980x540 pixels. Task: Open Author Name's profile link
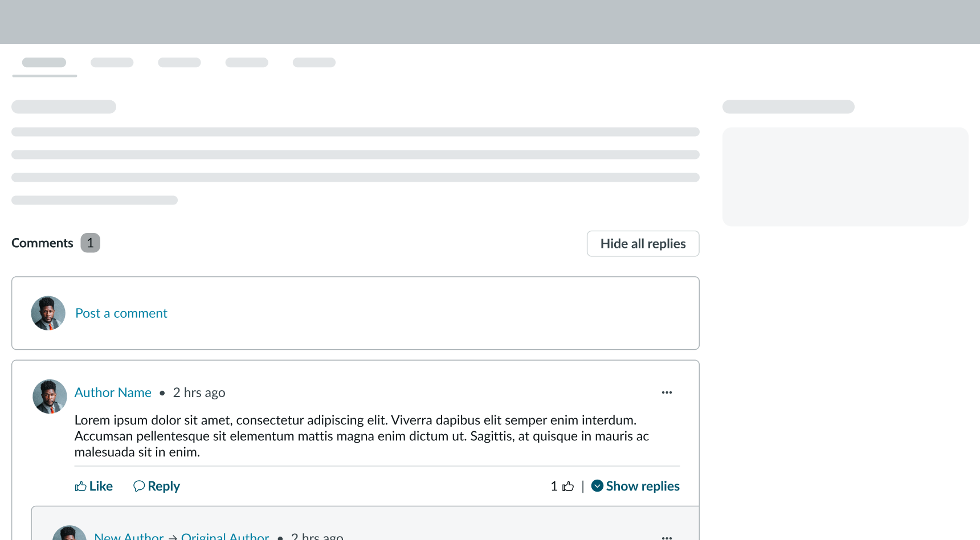point(113,392)
